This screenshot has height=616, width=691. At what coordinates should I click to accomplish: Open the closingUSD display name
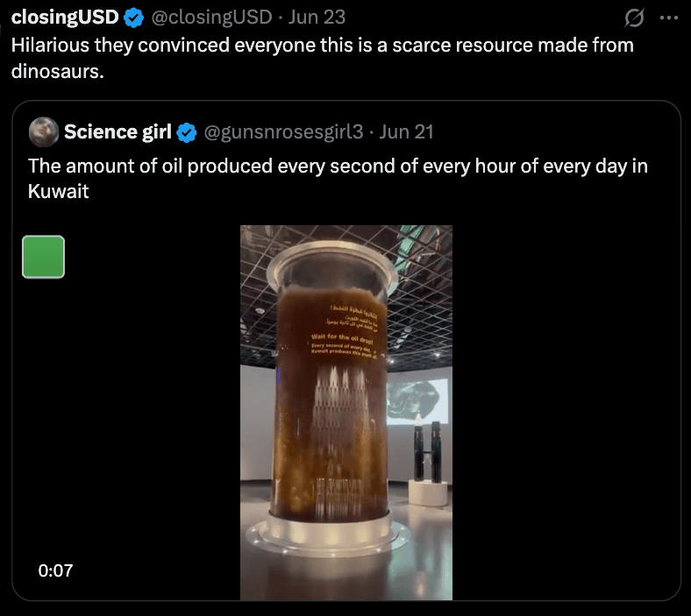pos(65,18)
